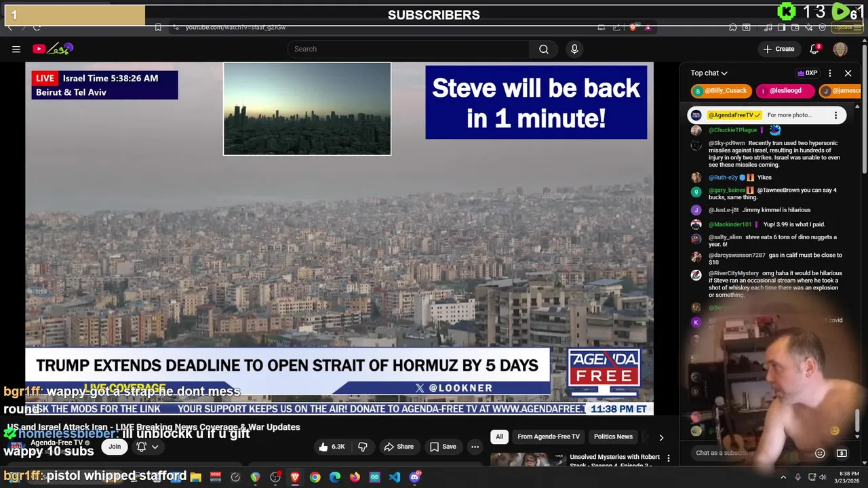Open the Brave browser taskbar icon
The height and width of the screenshot is (488, 868).
point(295,477)
